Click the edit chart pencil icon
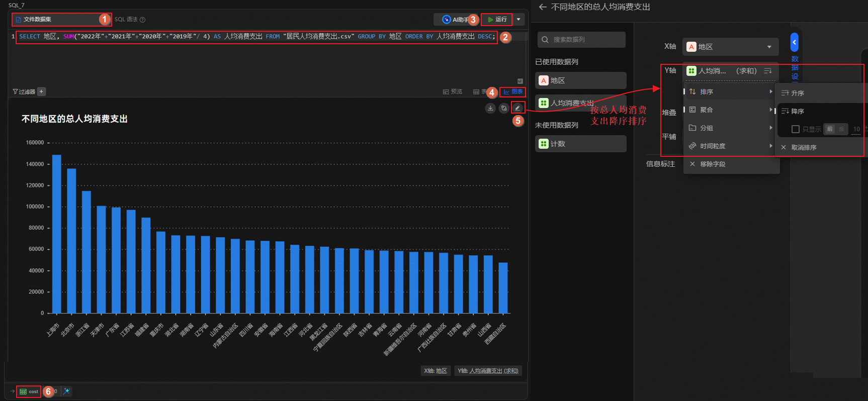The height and width of the screenshot is (401, 868). click(518, 108)
